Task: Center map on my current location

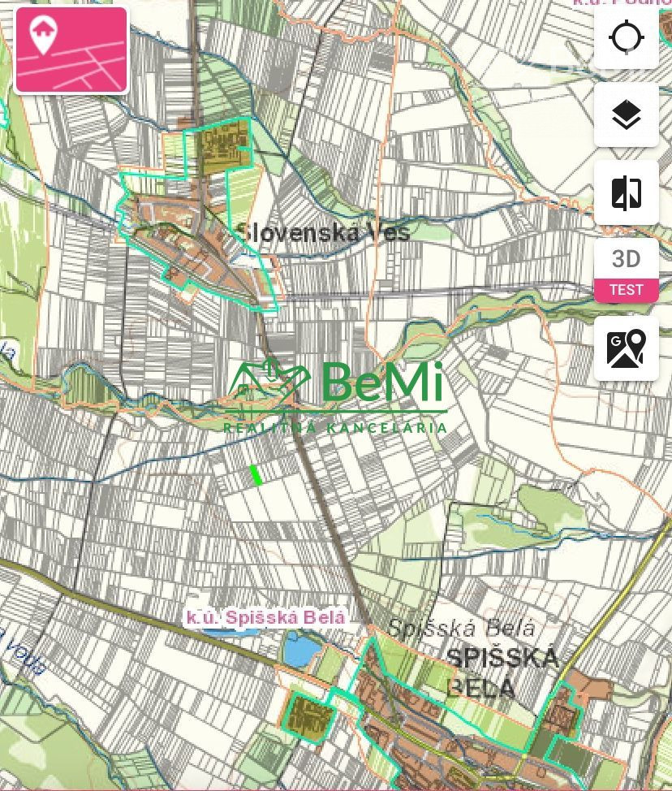Action: pos(626,37)
